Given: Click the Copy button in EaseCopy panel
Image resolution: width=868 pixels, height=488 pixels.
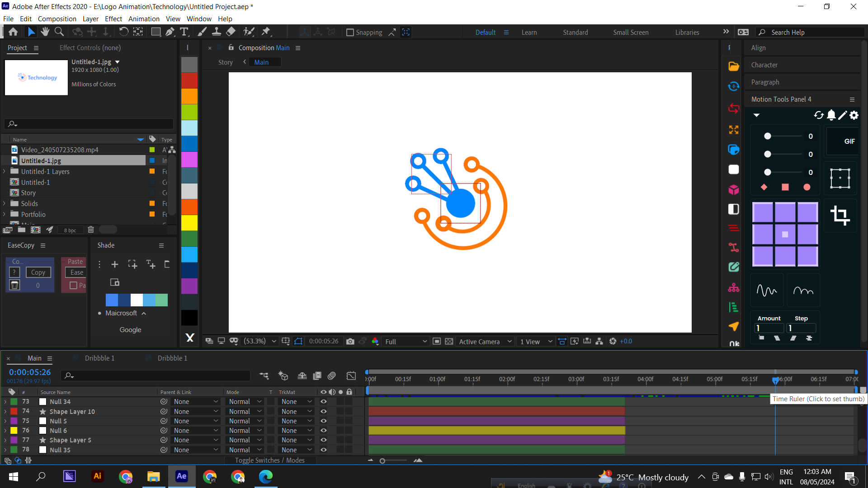Looking at the screenshot, I should [38, 272].
